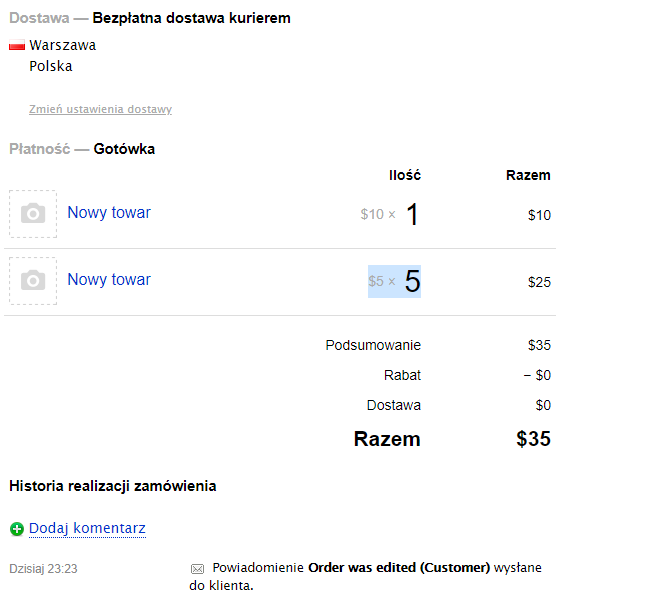645x604 pixels.
Task: Click the Poland flag icon next to Warszawa
Action: (16, 46)
